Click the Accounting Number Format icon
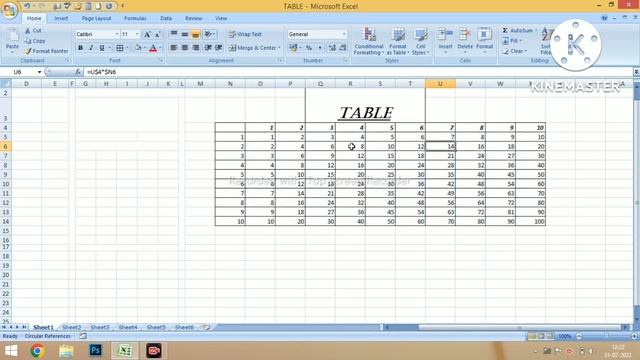The width and height of the screenshot is (640, 360). point(293,48)
